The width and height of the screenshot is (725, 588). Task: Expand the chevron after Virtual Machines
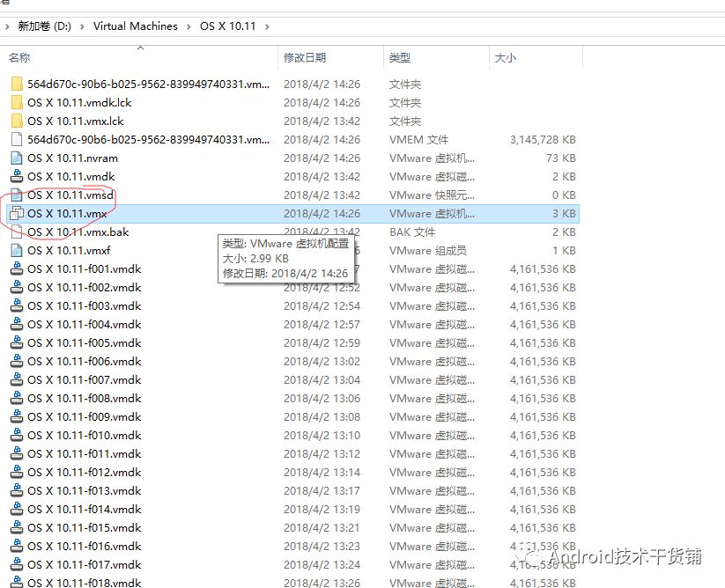(189, 26)
